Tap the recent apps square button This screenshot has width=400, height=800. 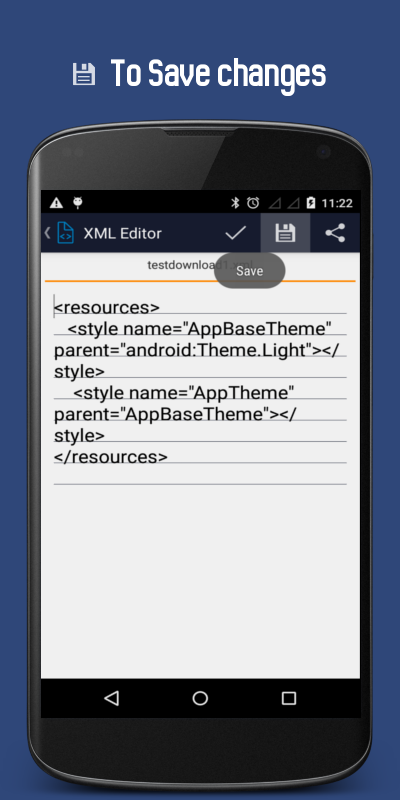coord(289,698)
